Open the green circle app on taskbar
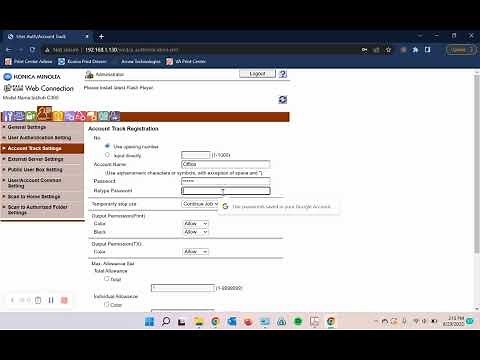 pyautogui.click(x=298, y=321)
